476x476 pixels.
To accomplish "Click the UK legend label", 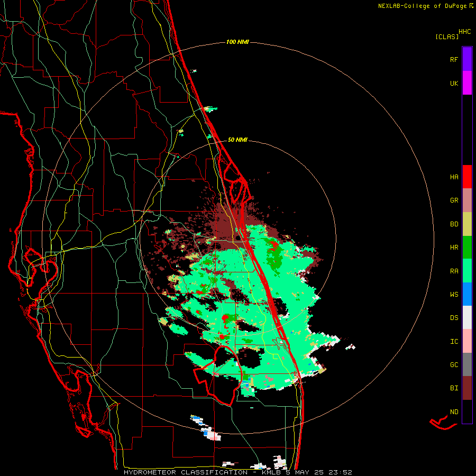I will [x=454, y=83].
